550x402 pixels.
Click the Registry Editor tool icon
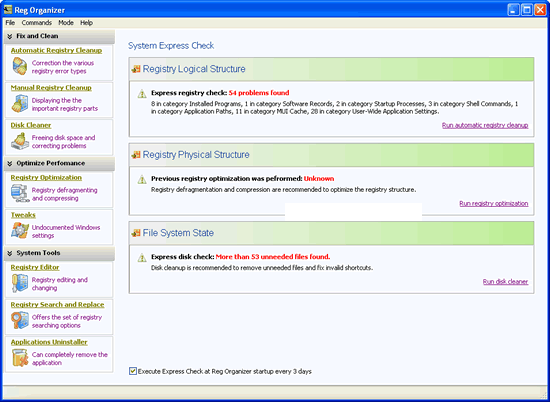click(x=20, y=283)
